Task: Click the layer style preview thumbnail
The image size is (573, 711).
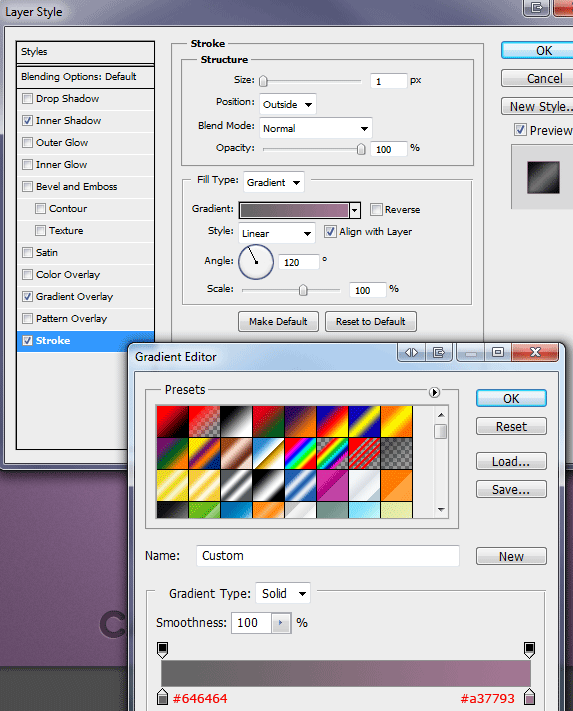Action: pyautogui.click(x=543, y=178)
